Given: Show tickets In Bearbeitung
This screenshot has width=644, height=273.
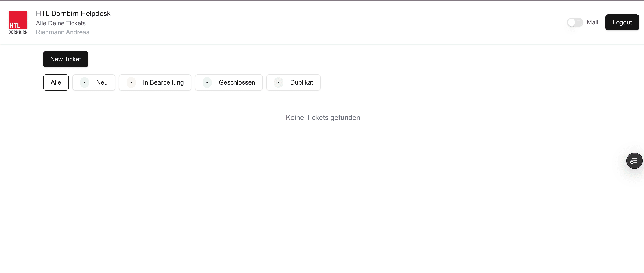Looking at the screenshot, I should point(163,82).
